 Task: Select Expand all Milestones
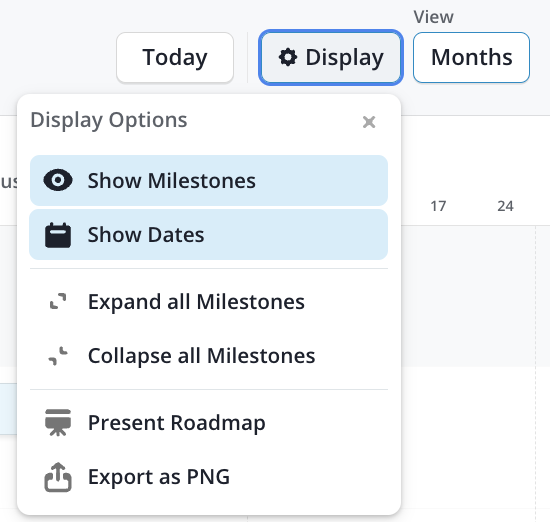tap(209, 301)
